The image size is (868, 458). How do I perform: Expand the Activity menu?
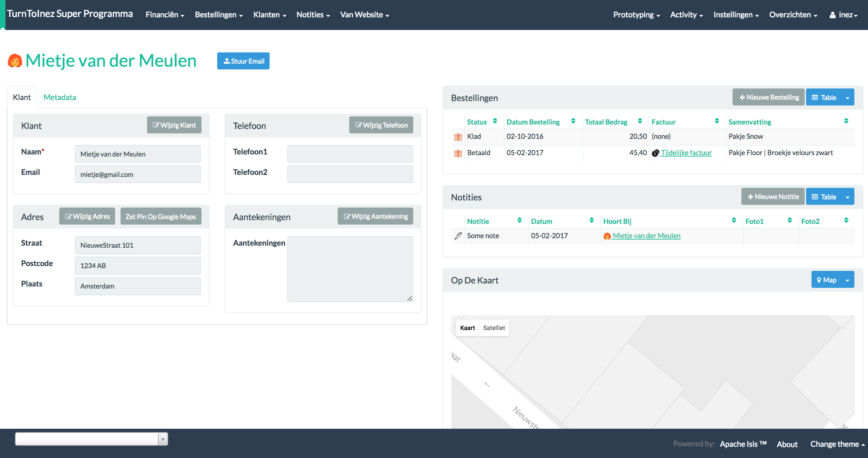[687, 15]
